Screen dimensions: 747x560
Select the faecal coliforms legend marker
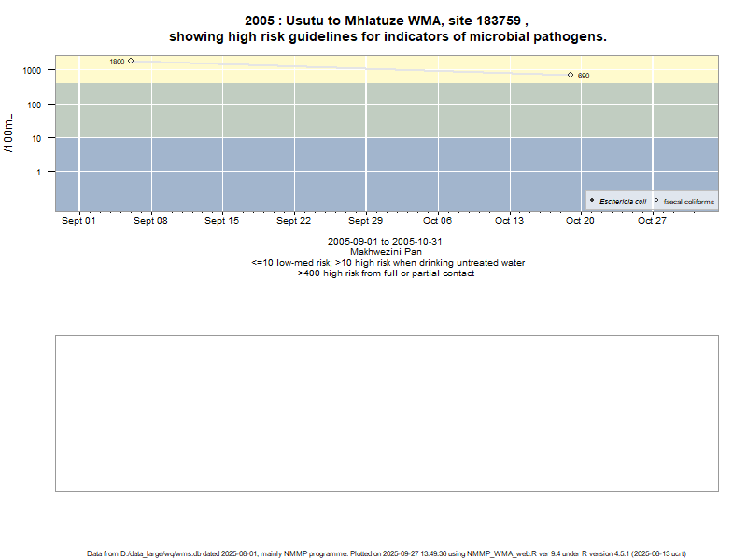(x=656, y=201)
